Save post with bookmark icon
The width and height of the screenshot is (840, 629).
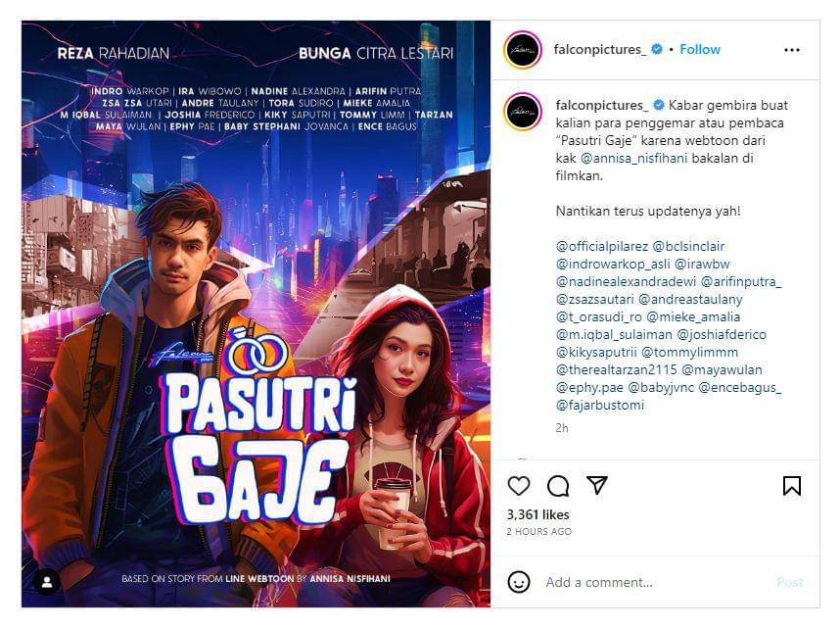click(x=792, y=486)
